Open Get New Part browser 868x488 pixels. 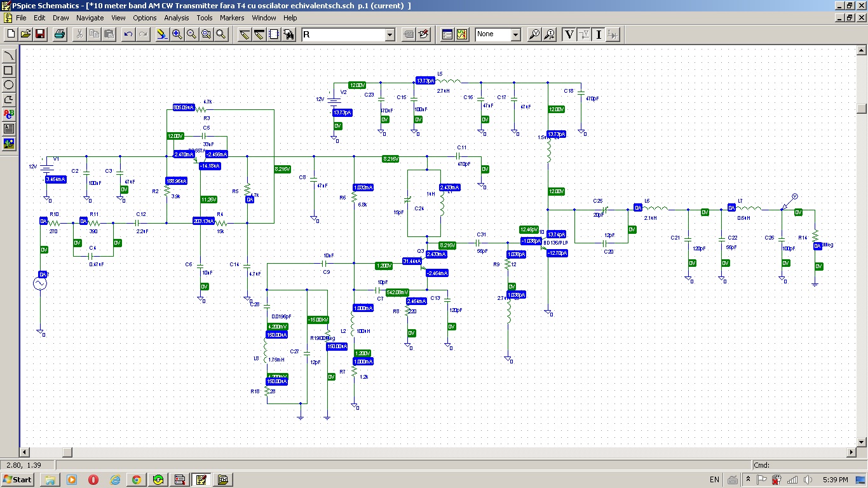point(288,34)
